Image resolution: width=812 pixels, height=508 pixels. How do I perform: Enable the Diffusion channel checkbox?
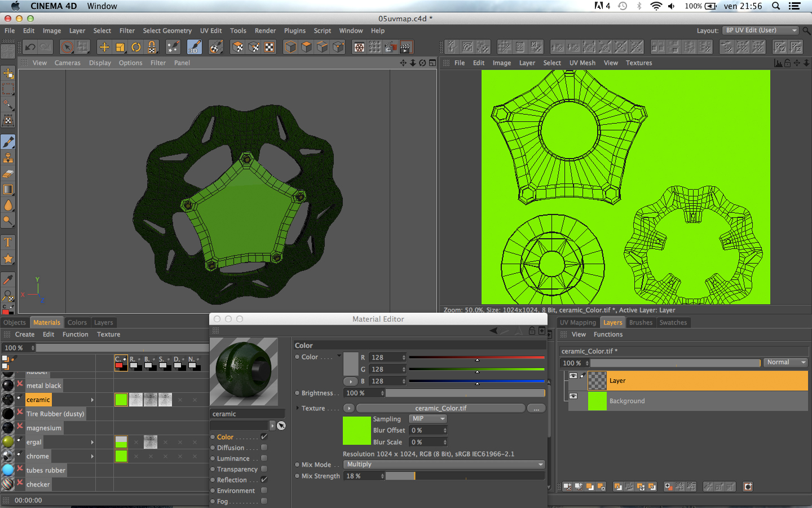coord(264,448)
